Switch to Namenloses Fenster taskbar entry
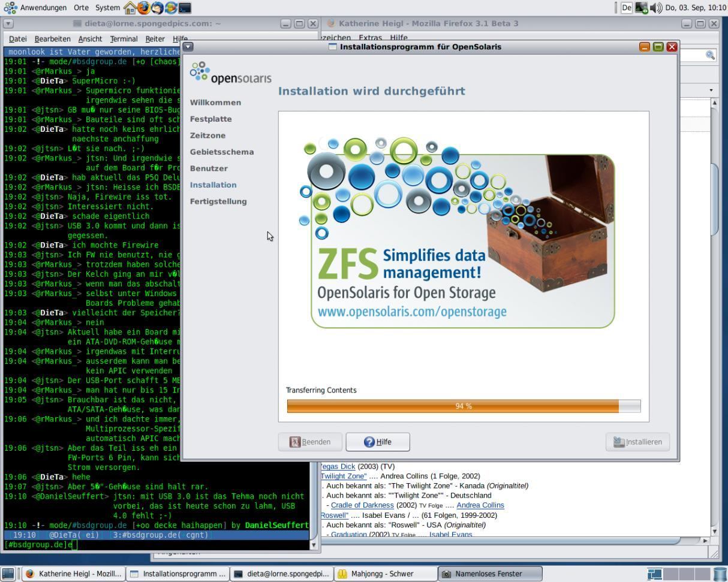The image size is (728, 582). [489, 574]
